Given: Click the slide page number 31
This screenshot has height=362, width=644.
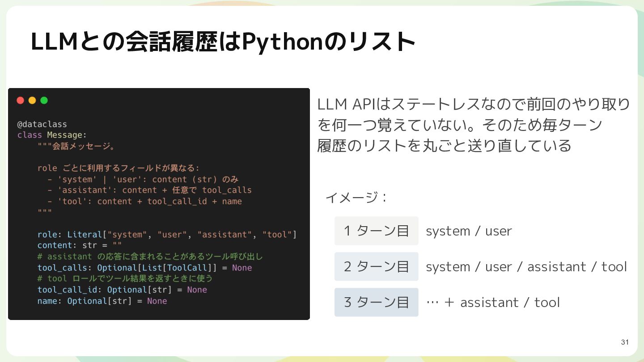Looking at the screenshot, I should [625, 342].
